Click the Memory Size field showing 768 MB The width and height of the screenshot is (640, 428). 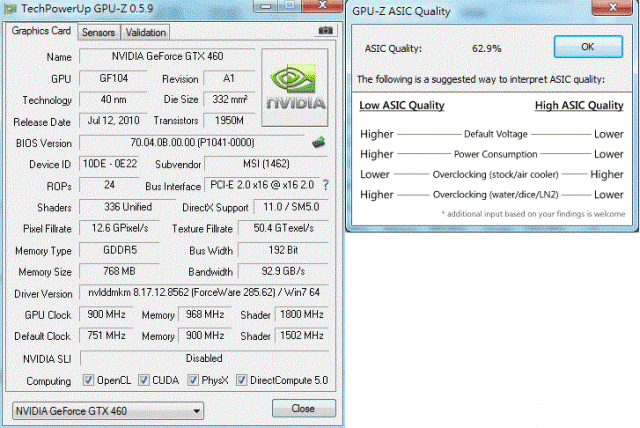119,272
